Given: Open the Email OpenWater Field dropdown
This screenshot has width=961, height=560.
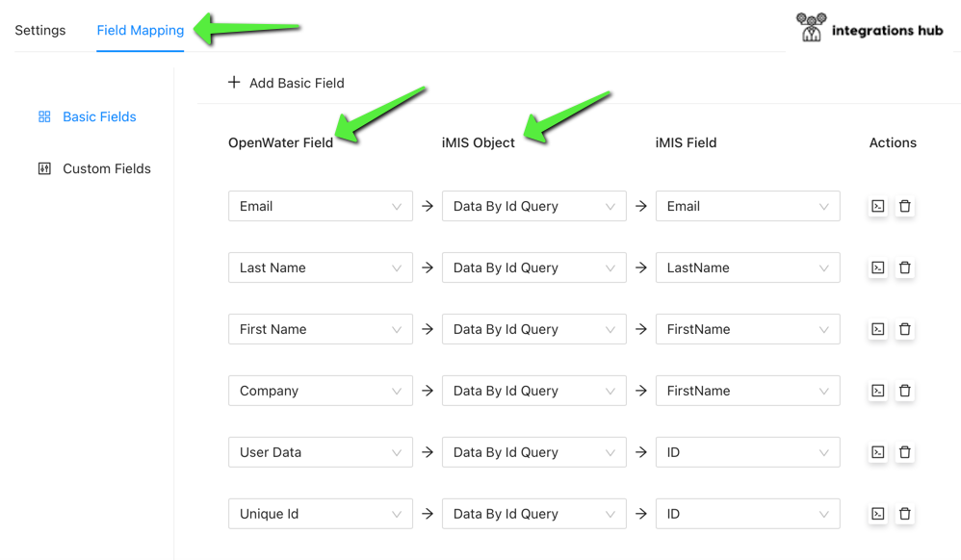Looking at the screenshot, I should (x=320, y=206).
